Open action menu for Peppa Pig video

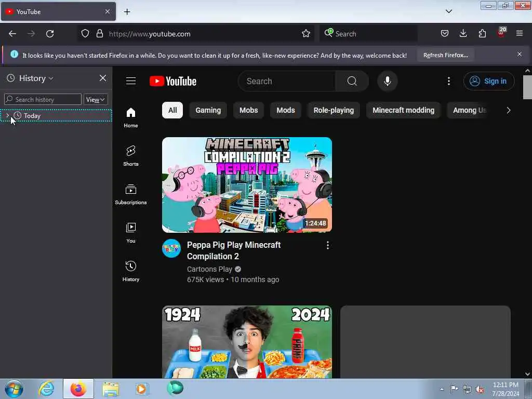click(327, 245)
